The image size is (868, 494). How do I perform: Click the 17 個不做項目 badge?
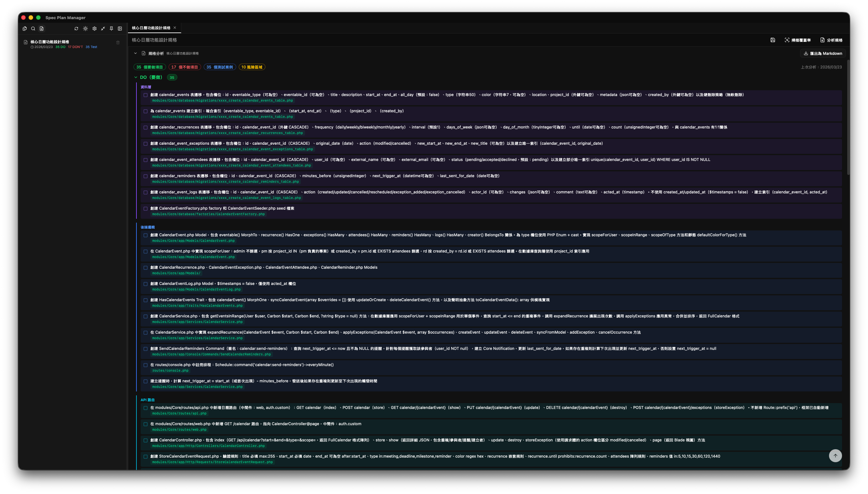point(185,67)
